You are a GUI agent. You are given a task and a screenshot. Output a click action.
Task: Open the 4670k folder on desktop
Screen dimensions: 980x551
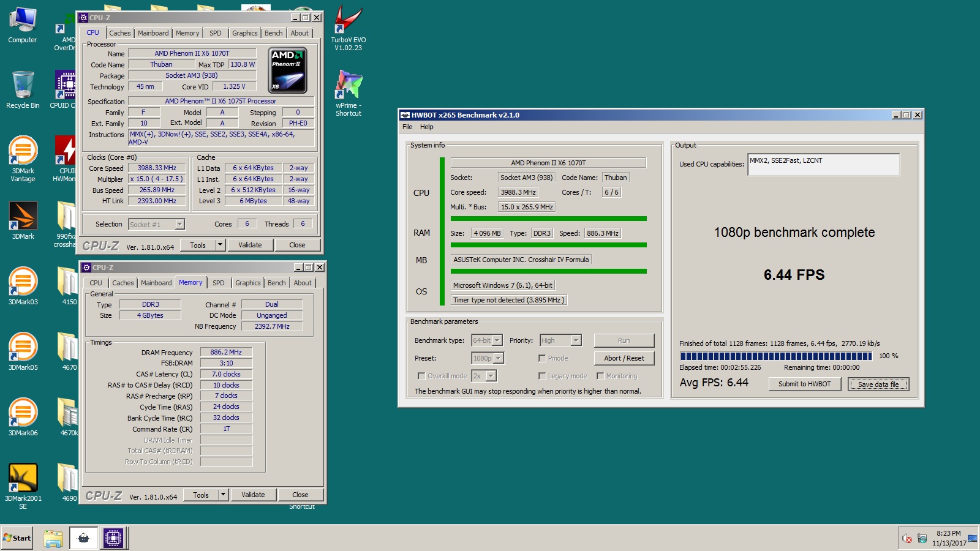point(67,417)
